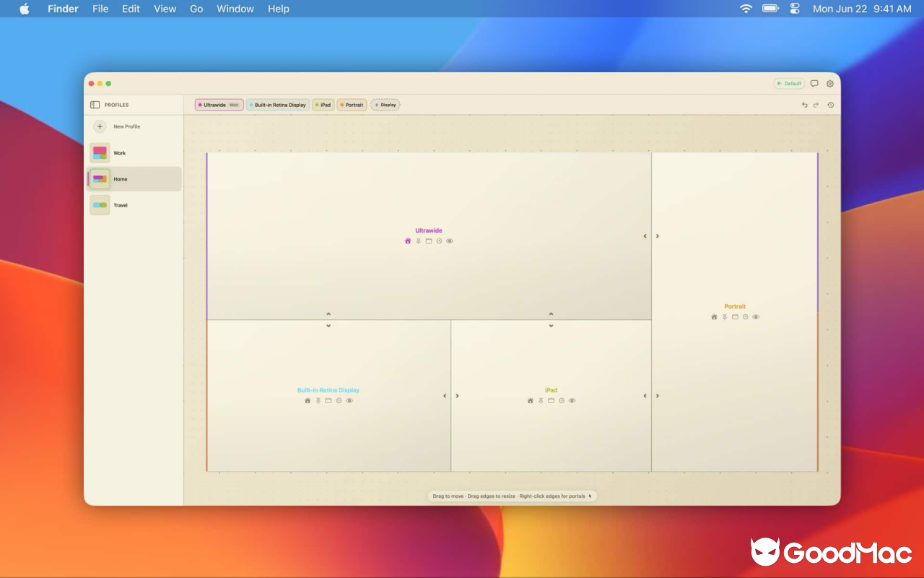Viewport: 924px width, 578px height.
Task: Toggle the pin icon under Built-in Retina Display
Action: 318,400
